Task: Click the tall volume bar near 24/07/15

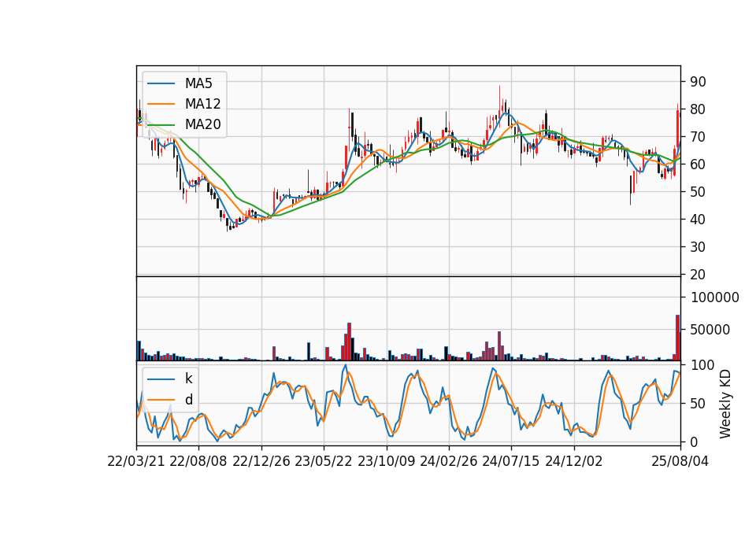Action: pyautogui.click(x=499, y=346)
